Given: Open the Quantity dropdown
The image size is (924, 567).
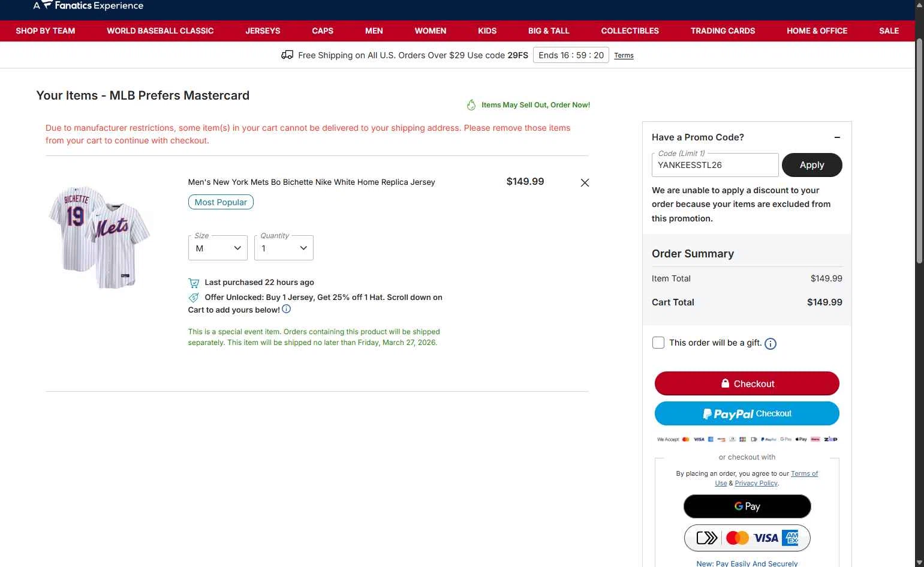Looking at the screenshot, I should 284,248.
